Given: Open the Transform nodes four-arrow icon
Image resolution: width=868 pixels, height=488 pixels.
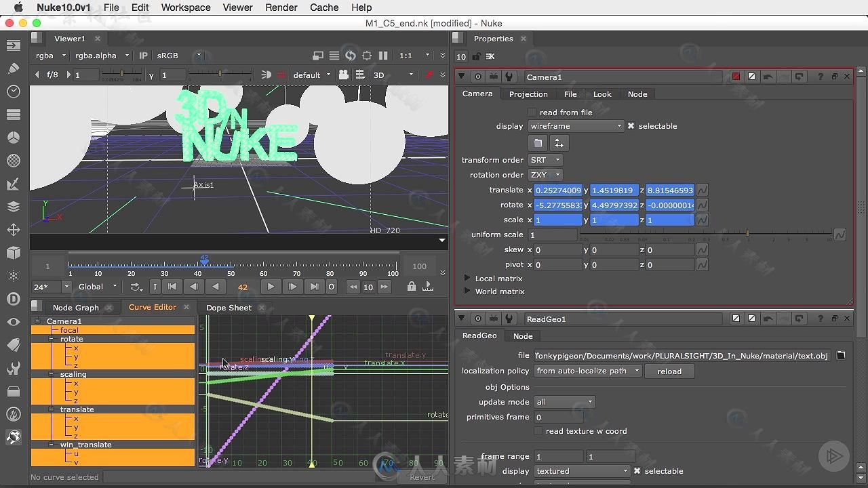Looking at the screenshot, I should point(13,230).
